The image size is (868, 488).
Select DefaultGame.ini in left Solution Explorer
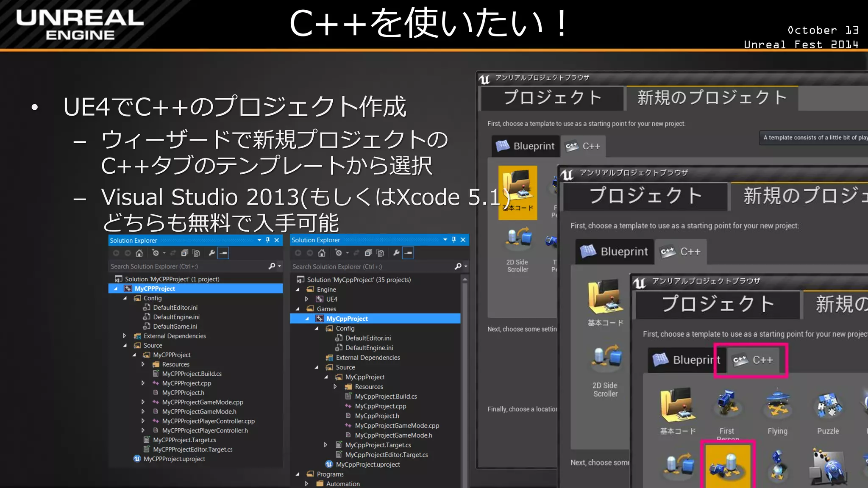[175, 327]
